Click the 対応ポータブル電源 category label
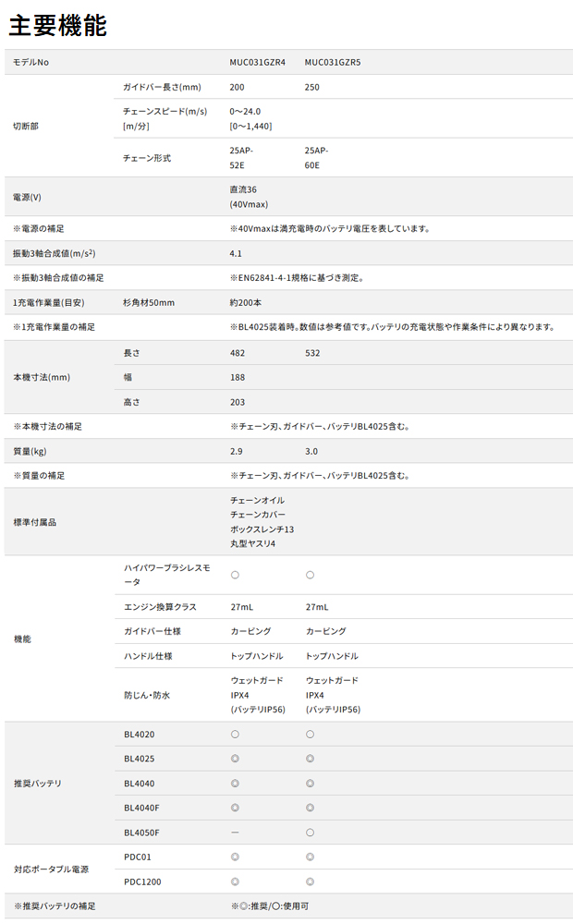The width and height of the screenshot is (573, 924). coord(51,869)
